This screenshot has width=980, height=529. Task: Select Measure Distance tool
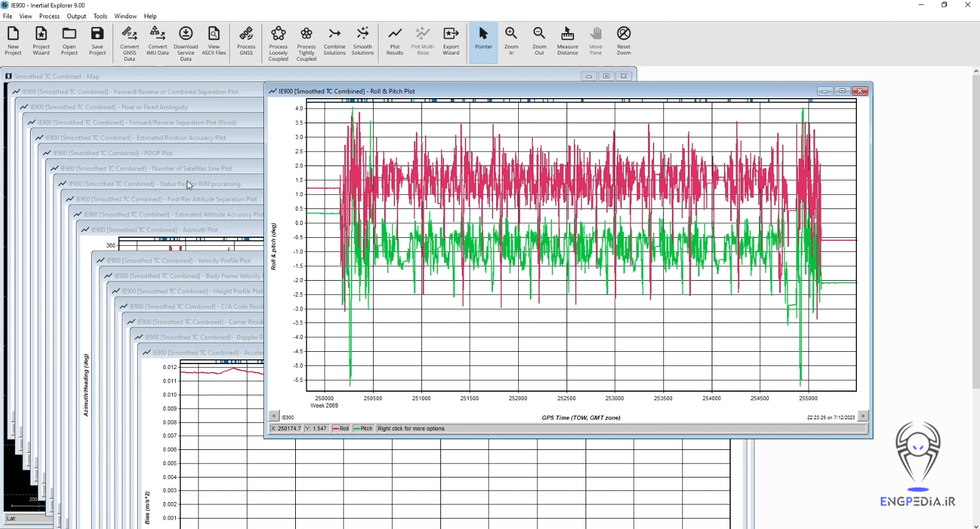coord(567,42)
